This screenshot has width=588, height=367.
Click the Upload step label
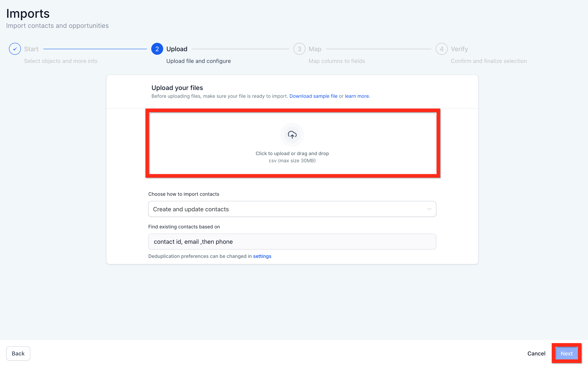tap(177, 49)
